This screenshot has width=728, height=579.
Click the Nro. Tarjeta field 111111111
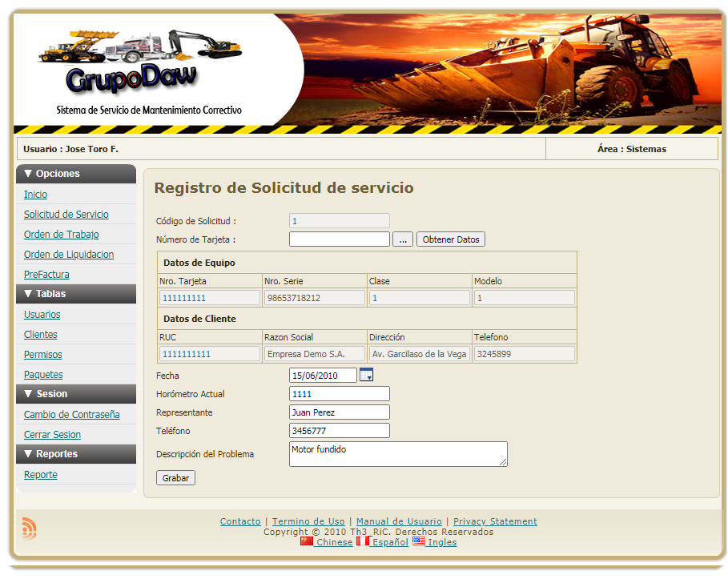pos(210,298)
